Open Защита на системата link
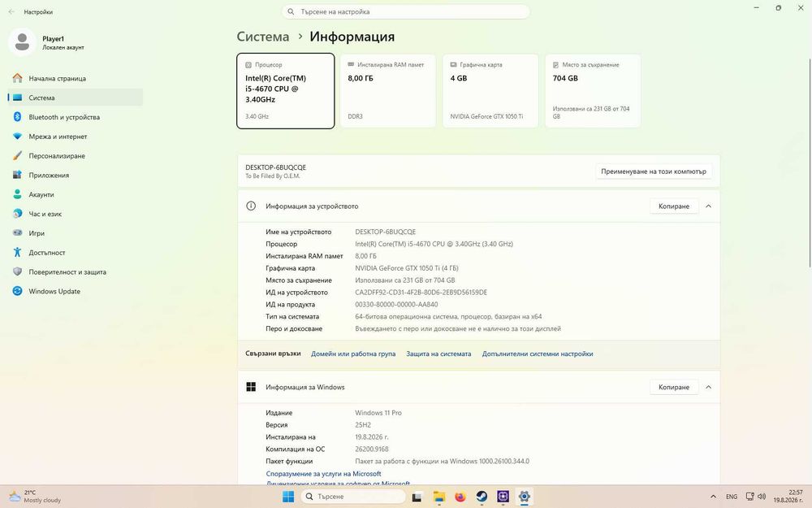Viewport: 812px width, 508px height. (x=438, y=354)
